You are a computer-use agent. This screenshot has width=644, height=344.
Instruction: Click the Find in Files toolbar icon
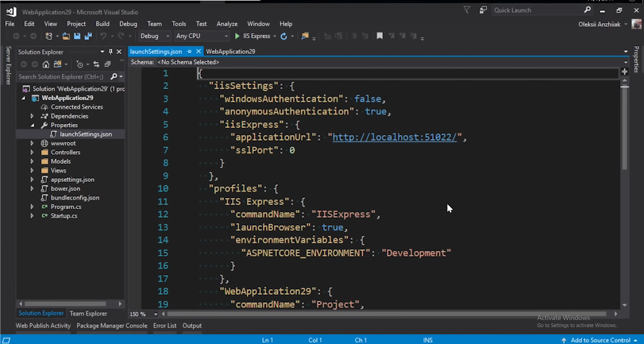coord(305,36)
